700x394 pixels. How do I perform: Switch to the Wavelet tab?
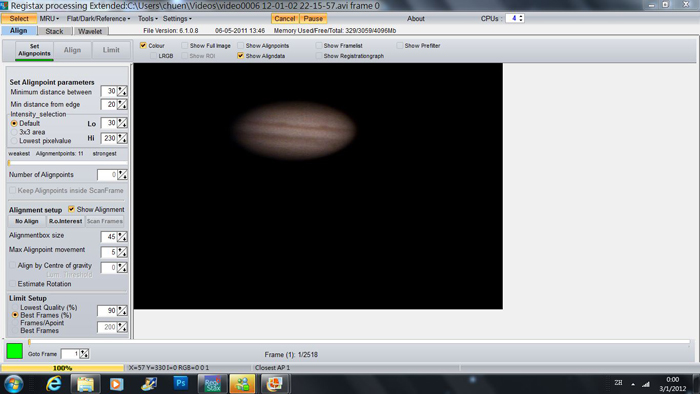pyautogui.click(x=90, y=31)
